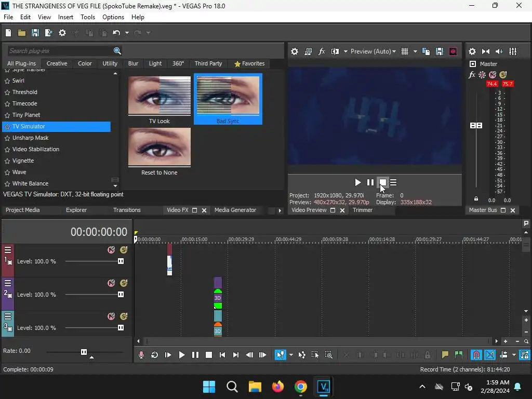The image size is (532, 399).
Task: Open the Favorites plug-in tab
Action: 249,63
